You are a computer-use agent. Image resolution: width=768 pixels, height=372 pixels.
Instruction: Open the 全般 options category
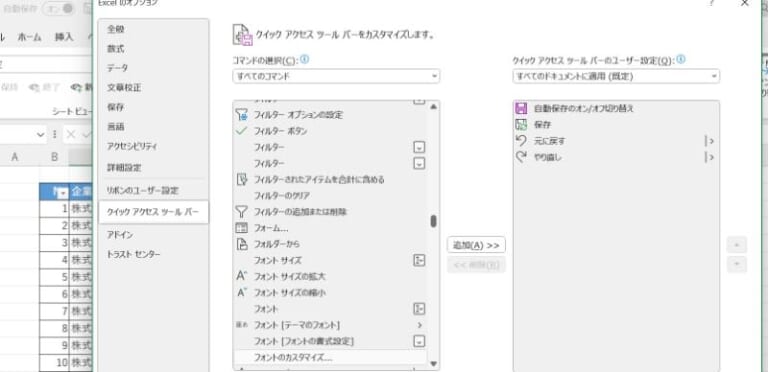click(116, 29)
